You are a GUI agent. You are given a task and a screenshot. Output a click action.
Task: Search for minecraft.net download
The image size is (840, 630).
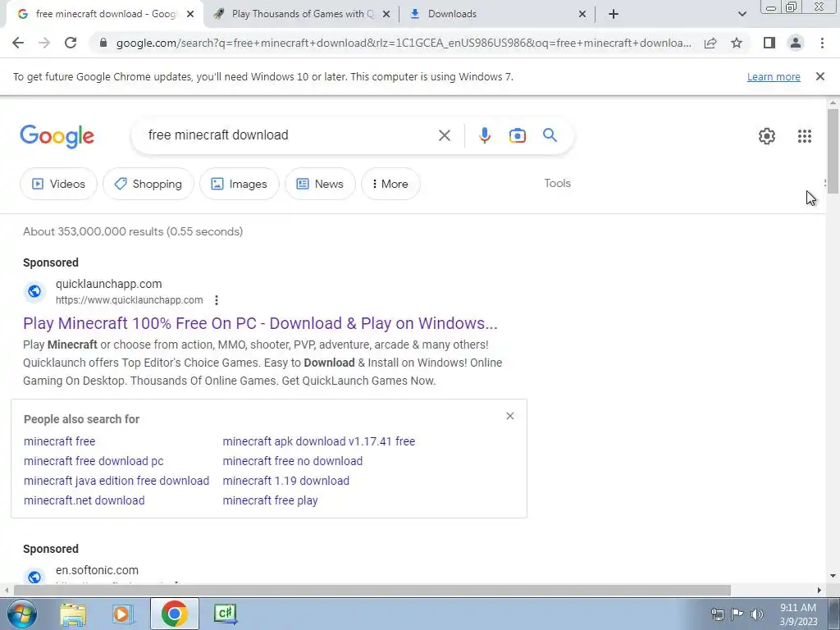pos(84,500)
